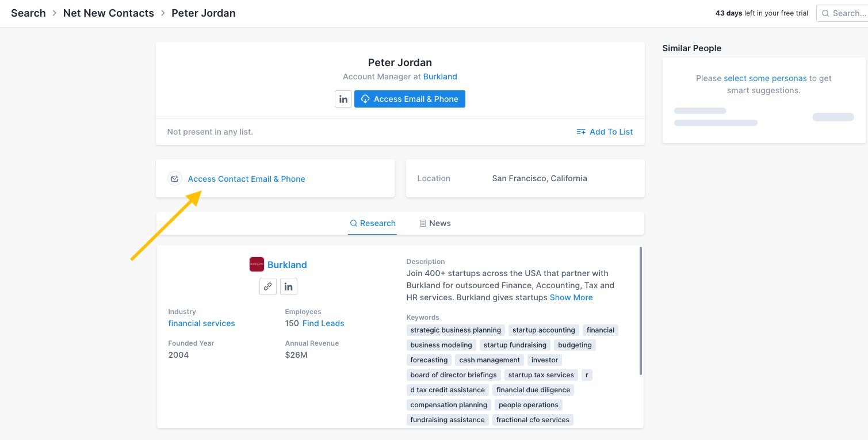Click the budgeting keyword tag
The height and width of the screenshot is (440, 868).
click(x=575, y=345)
